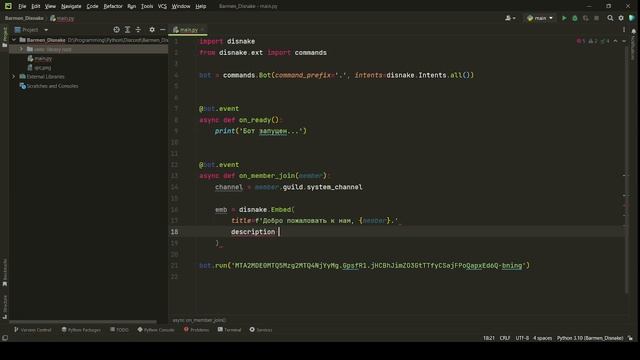Open Terminal tool window
This screenshot has width=640, height=360.
(229, 330)
